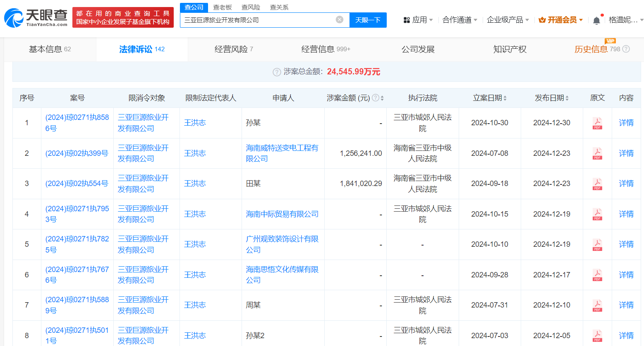Select the 查关系 search tab

pos(279,7)
